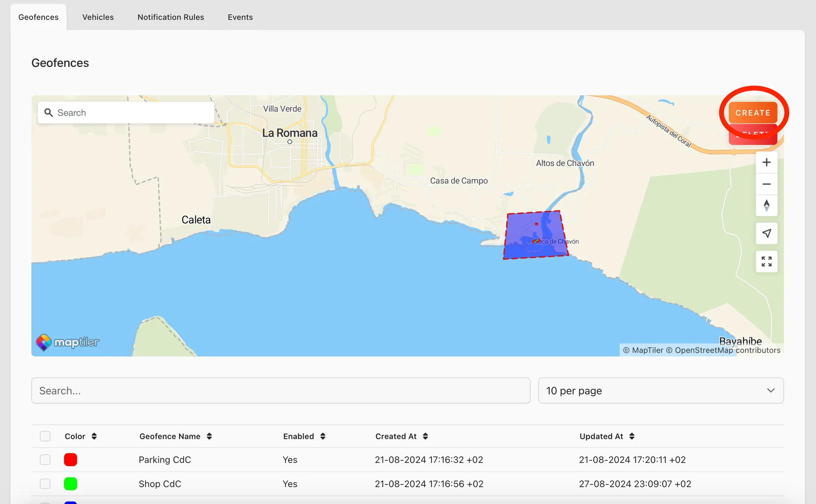Click updated date 27-08-2024 23:09:07 +02
Screen dimensions: 816x504
pos(635,484)
